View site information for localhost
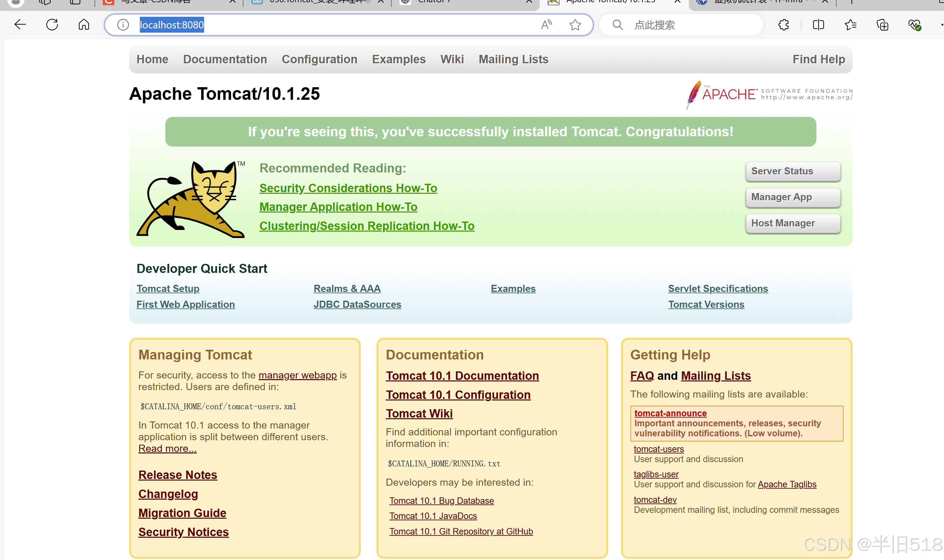 (123, 25)
